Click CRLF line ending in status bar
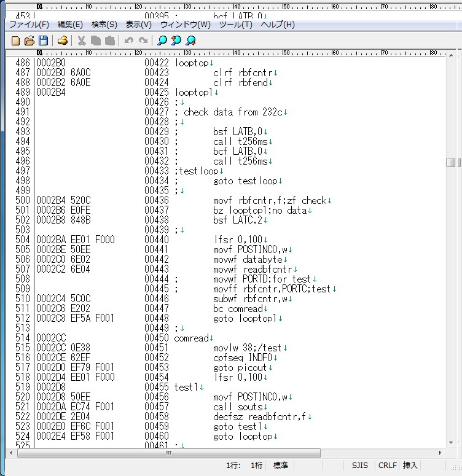Image resolution: width=462 pixels, height=476 pixels. (387, 466)
